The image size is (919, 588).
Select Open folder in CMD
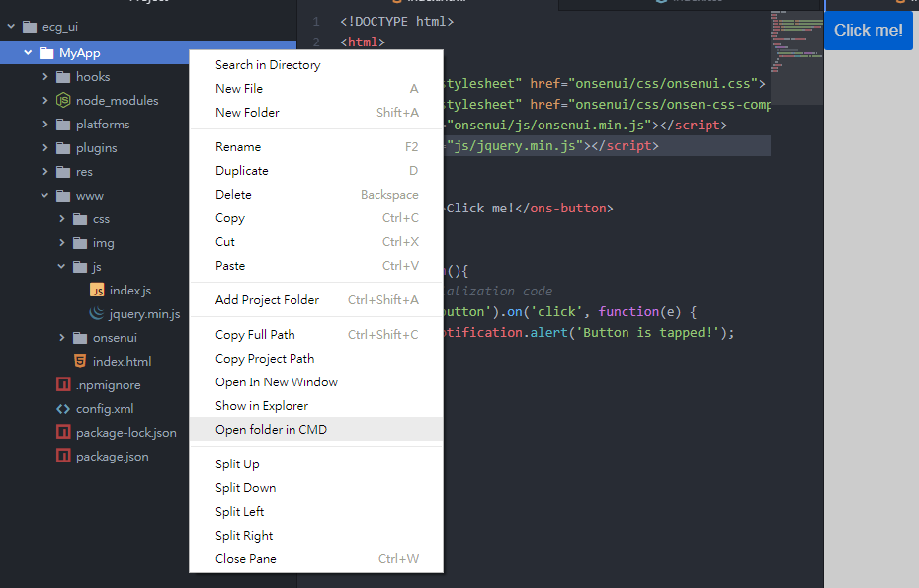click(316, 429)
